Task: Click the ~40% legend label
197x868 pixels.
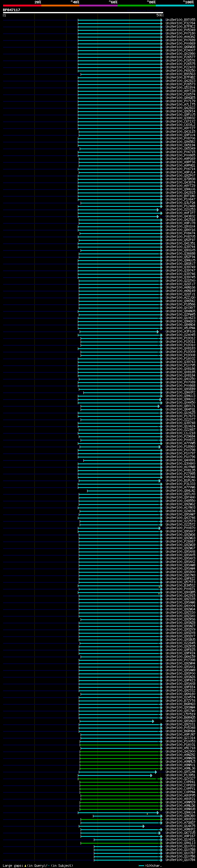Action: [x=75, y=2]
